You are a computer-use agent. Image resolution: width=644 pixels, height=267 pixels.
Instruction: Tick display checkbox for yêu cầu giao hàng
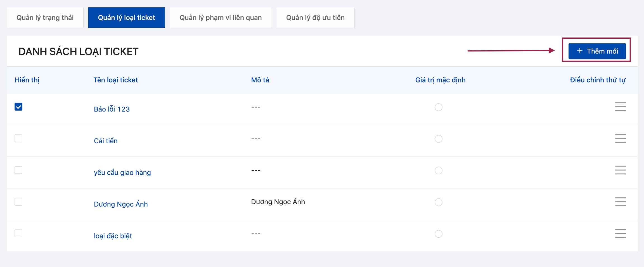[x=18, y=170]
